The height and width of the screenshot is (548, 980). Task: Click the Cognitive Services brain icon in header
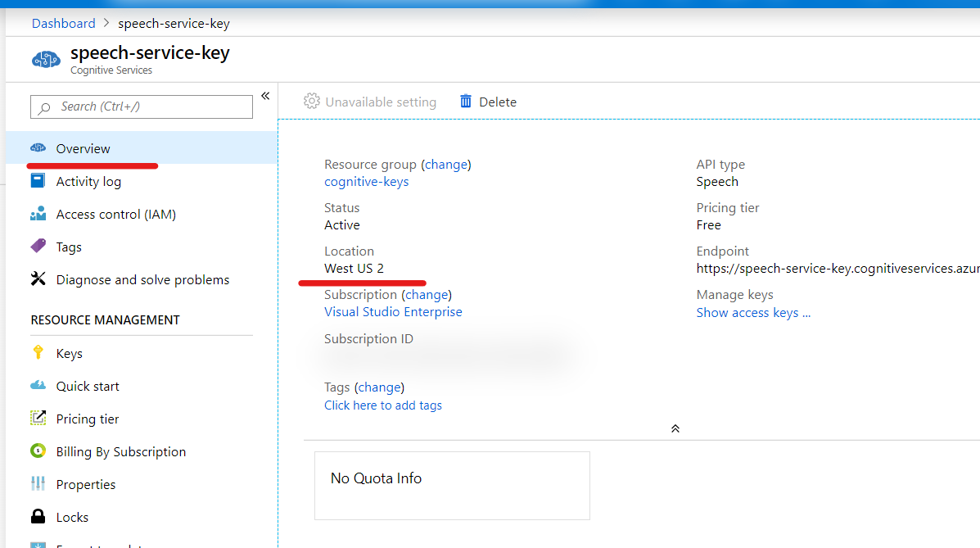[x=46, y=60]
